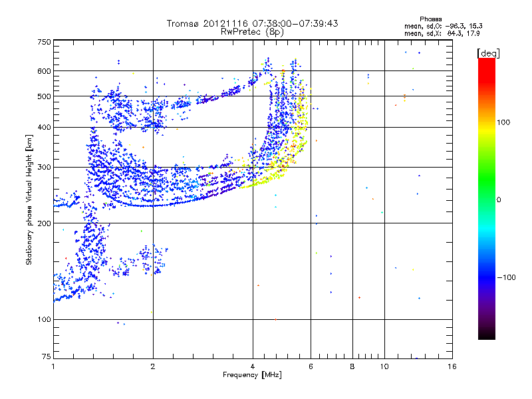Click the phase colorbar gradient
The width and height of the screenshot is (532, 399).
(487, 198)
